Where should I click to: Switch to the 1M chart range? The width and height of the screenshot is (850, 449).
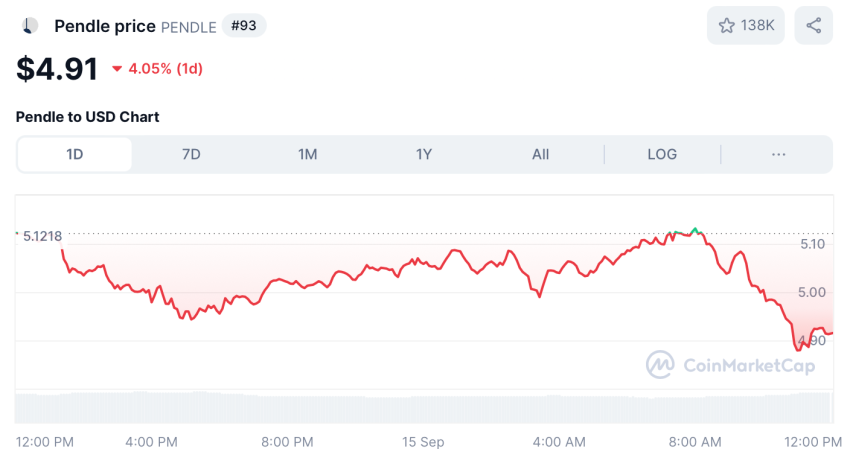(x=307, y=155)
